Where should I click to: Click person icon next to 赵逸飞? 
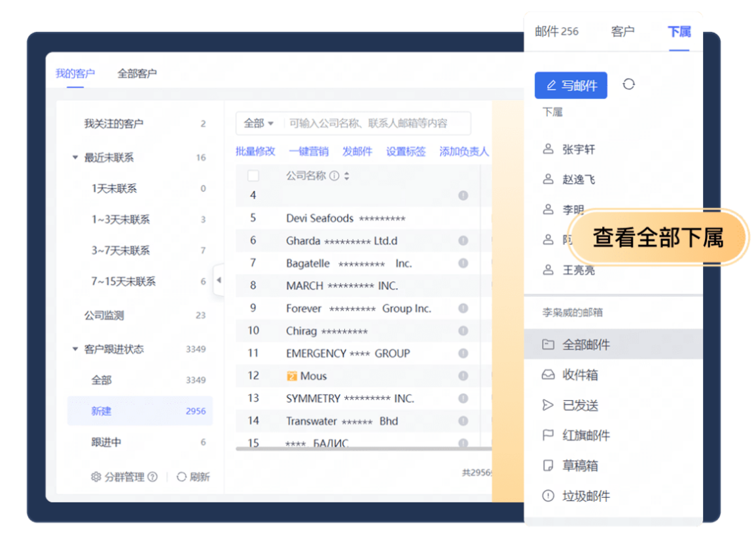pos(549,179)
